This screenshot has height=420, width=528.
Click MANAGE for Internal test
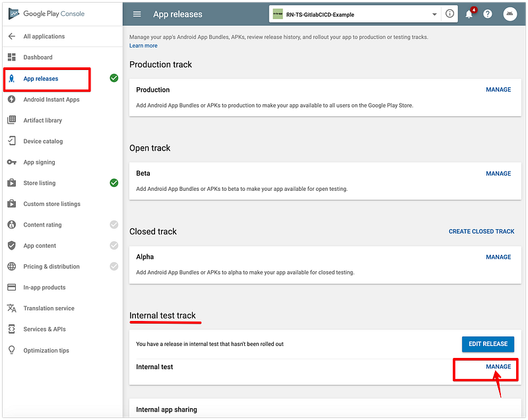tap(498, 367)
